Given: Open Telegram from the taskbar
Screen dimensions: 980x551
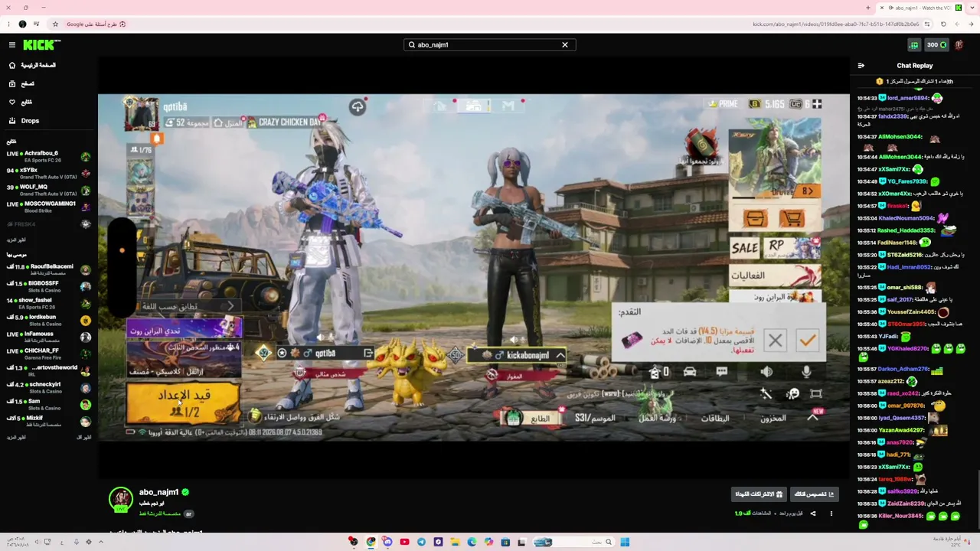Looking at the screenshot, I should [x=421, y=543].
